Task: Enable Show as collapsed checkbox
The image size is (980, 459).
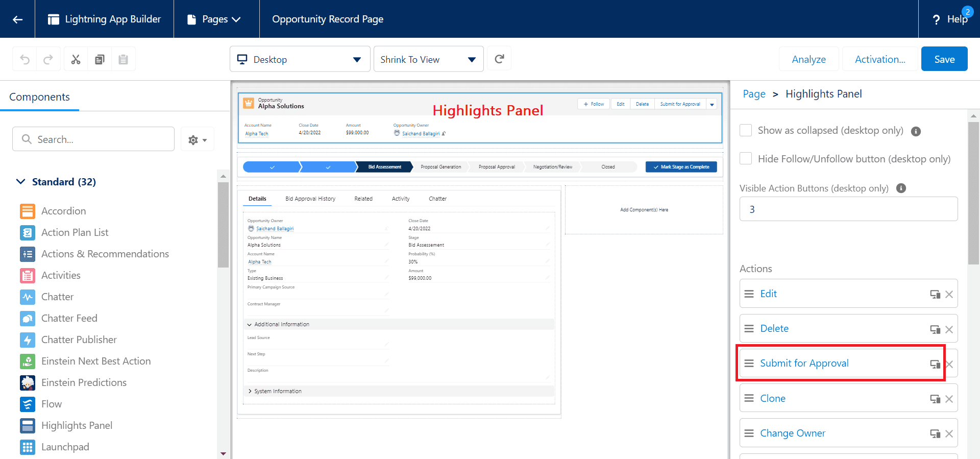Action: pos(746,130)
